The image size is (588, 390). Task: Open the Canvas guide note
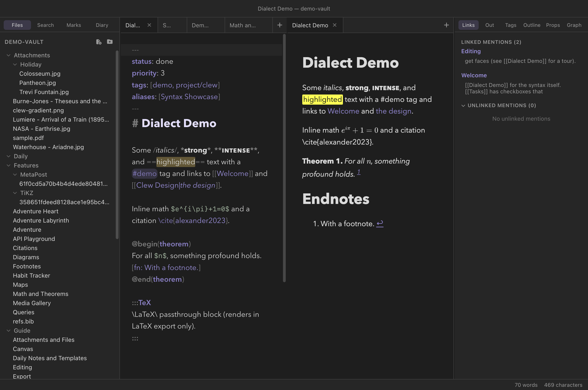click(x=23, y=349)
